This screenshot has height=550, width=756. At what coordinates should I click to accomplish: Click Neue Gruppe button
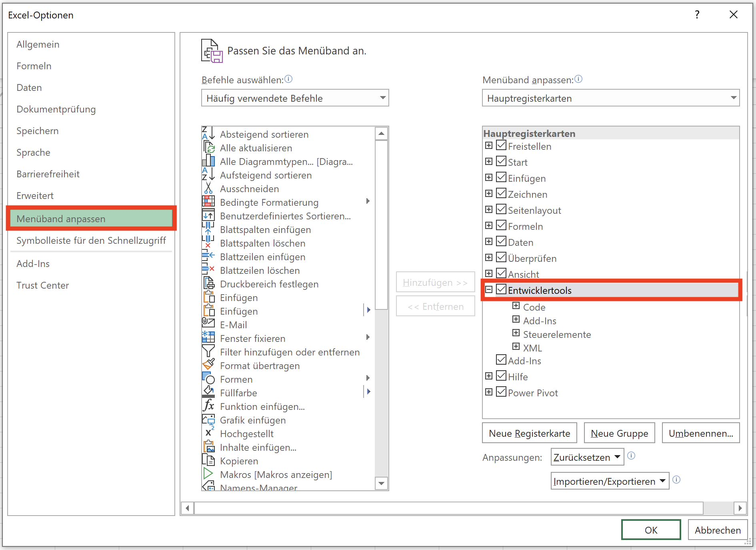[x=619, y=433]
